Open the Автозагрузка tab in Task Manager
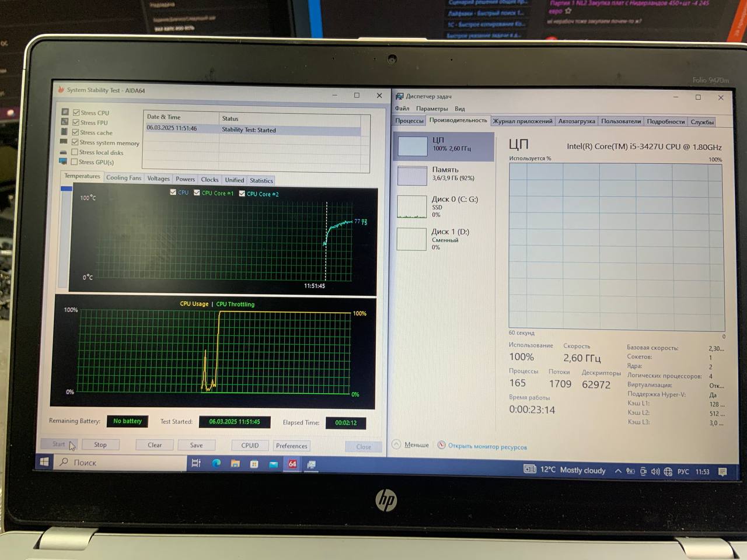Image resolution: width=747 pixels, height=560 pixels. click(x=577, y=121)
